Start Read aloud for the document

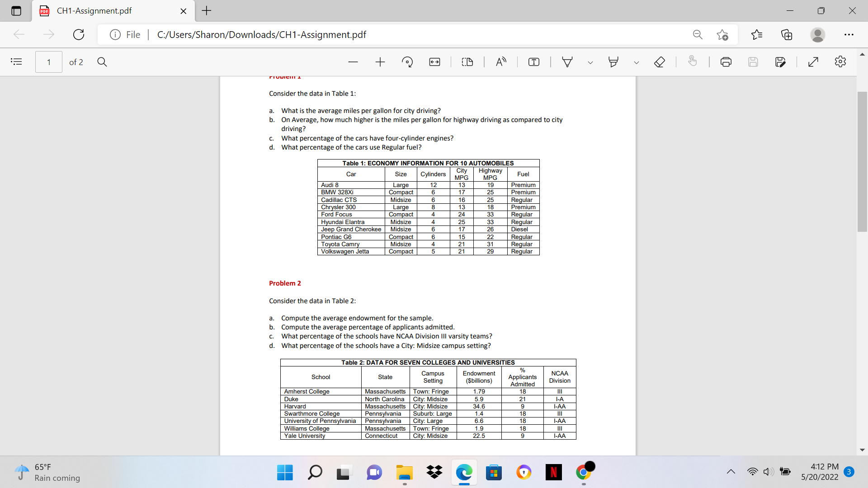coord(501,62)
